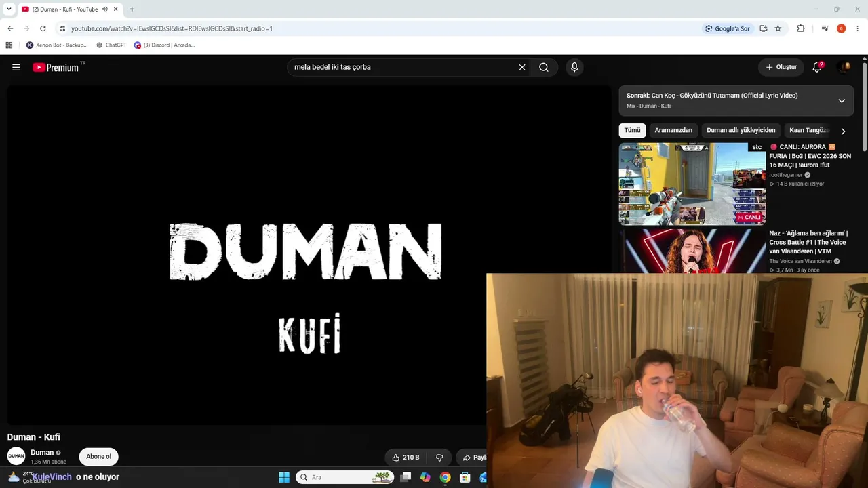Open Chrome tab search dropdown

(x=9, y=9)
